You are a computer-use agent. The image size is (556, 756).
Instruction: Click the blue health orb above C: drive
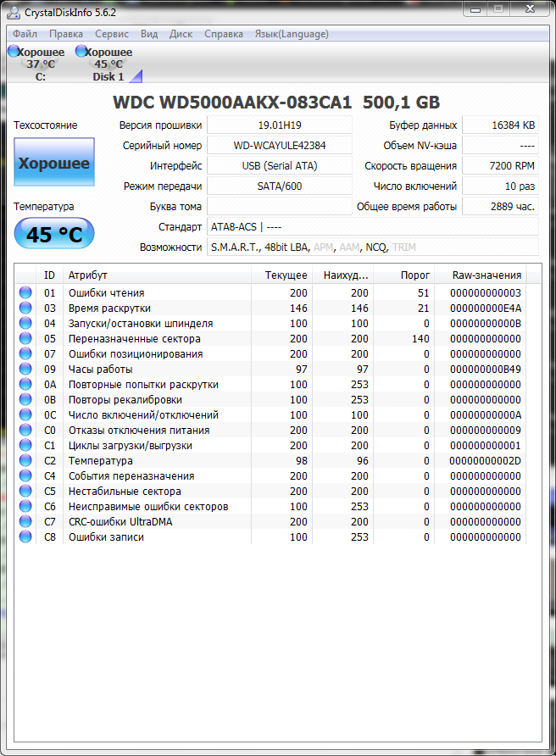[x=14, y=51]
